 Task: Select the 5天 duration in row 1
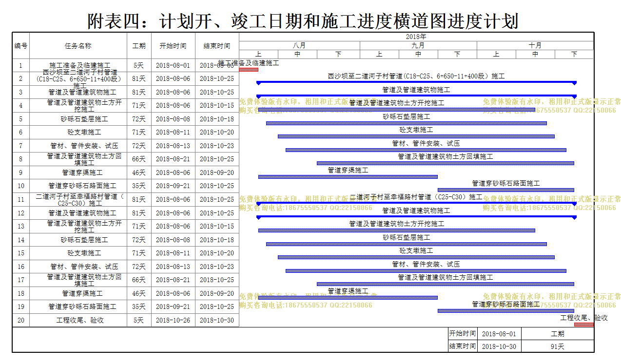pyautogui.click(x=139, y=65)
